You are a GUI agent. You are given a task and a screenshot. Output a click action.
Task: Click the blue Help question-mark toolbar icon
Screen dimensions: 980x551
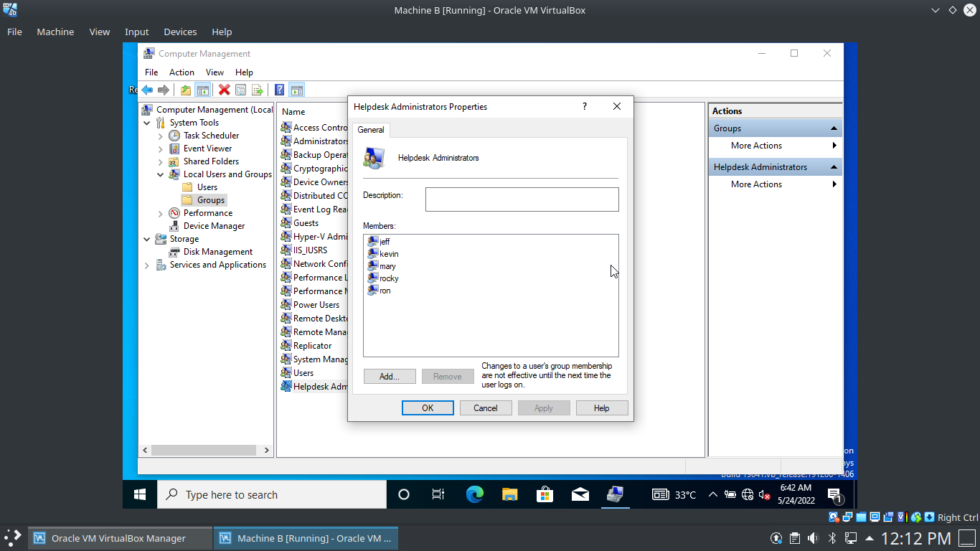(279, 90)
